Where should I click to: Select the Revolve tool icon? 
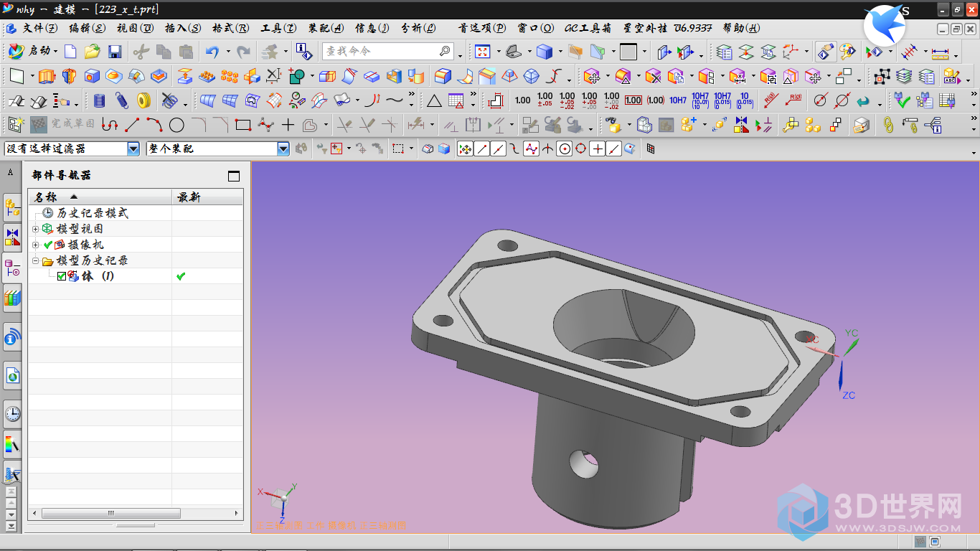click(69, 76)
